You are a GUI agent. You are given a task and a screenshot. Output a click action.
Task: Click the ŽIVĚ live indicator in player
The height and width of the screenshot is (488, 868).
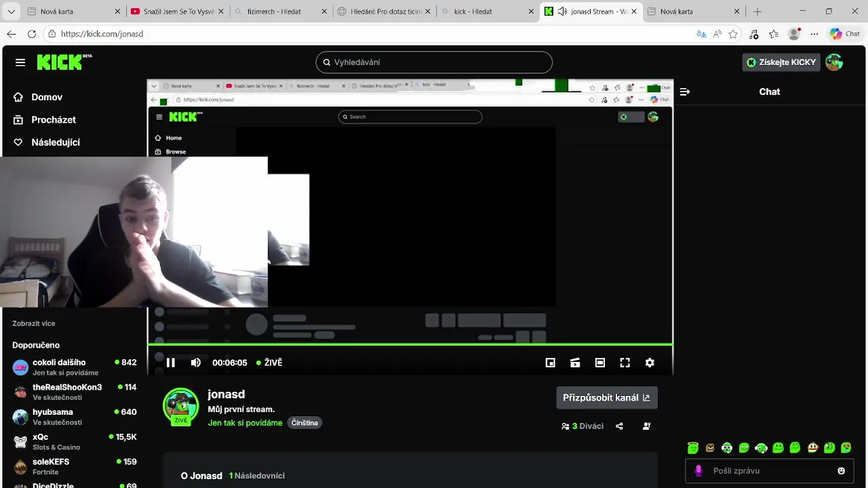click(269, 363)
